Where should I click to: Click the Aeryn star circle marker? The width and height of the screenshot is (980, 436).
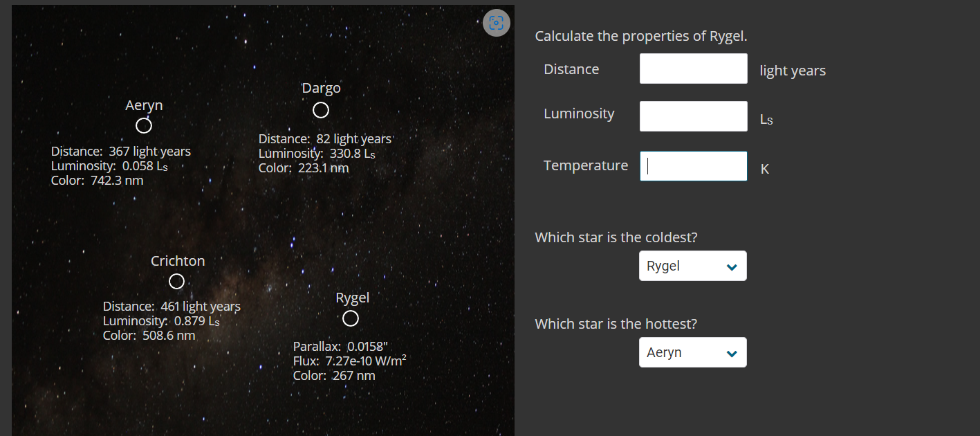[143, 125]
